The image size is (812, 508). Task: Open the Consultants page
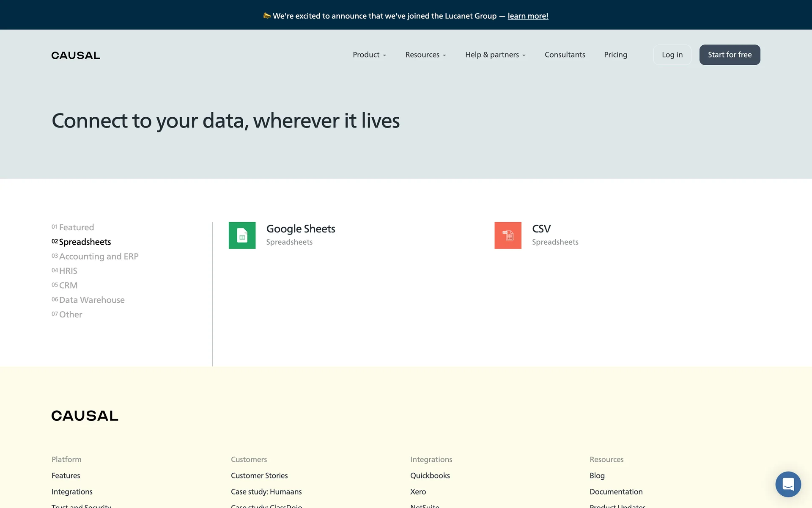565,55
